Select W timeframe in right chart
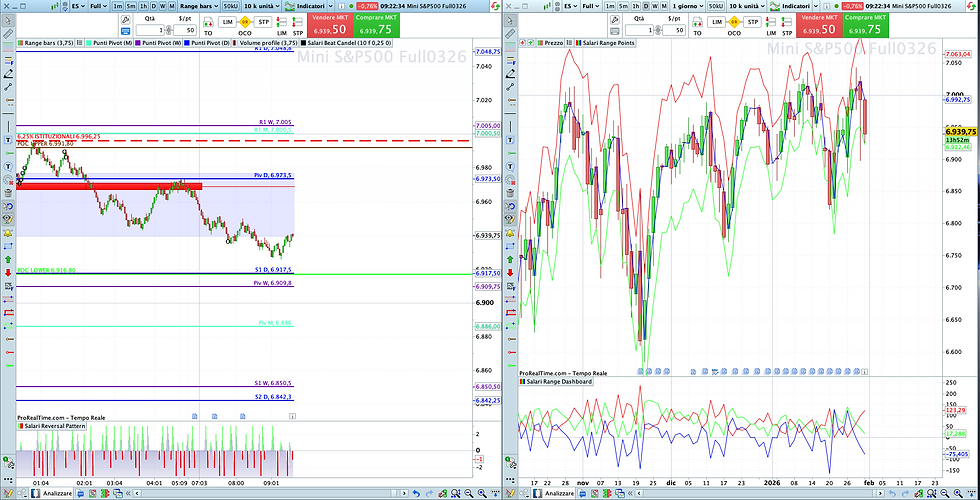Viewport: 980px width, 500px height. 654,6
